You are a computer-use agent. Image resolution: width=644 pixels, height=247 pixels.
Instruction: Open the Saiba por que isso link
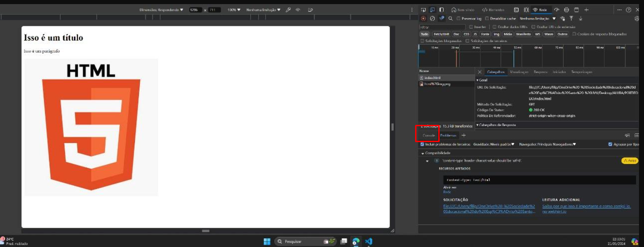(586, 208)
